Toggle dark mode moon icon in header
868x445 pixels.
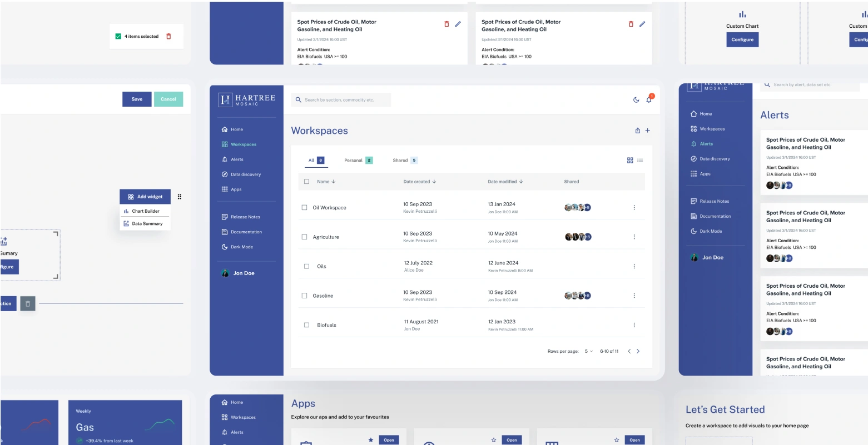[x=636, y=100]
